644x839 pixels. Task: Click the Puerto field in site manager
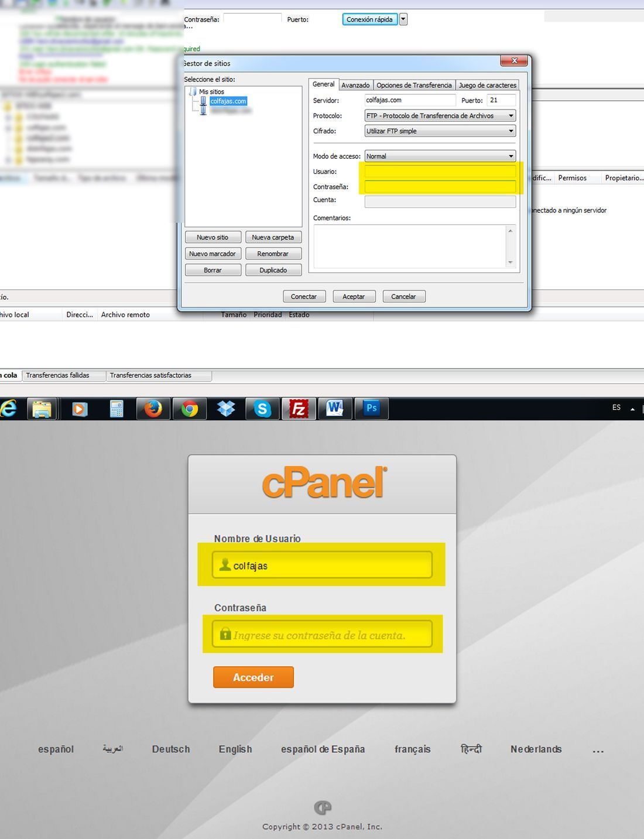pyautogui.click(x=501, y=100)
